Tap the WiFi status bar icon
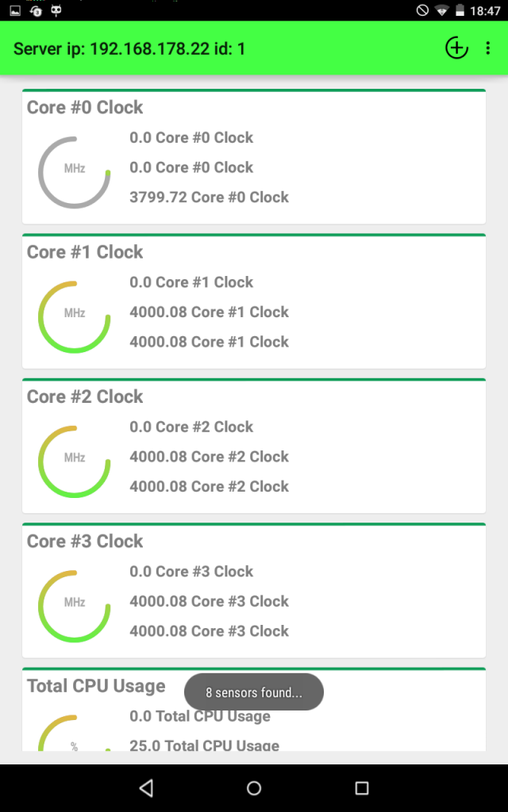The width and height of the screenshot is (508, 812). [x=442, y=10]
